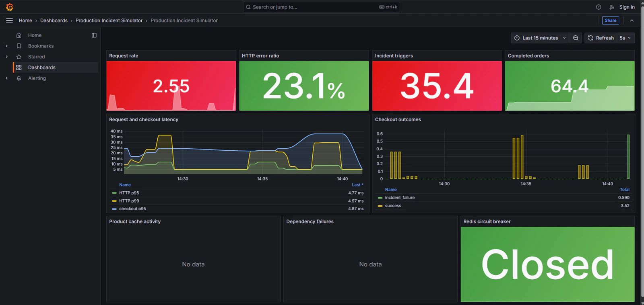644x305 pixels.
Task: Click the Home house icon in sidebar
Action: pos(19,35)
